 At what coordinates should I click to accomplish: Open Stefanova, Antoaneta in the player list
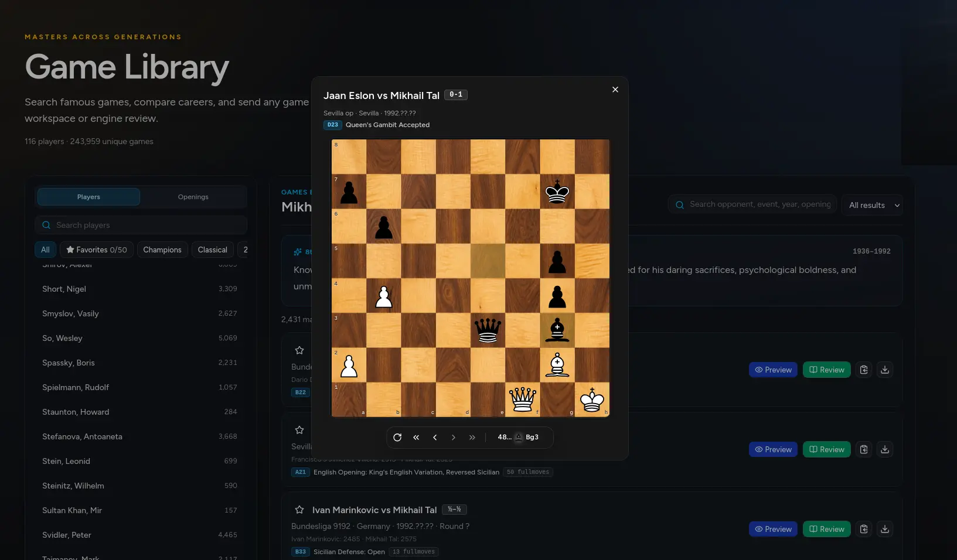click(x=139, y=436)
